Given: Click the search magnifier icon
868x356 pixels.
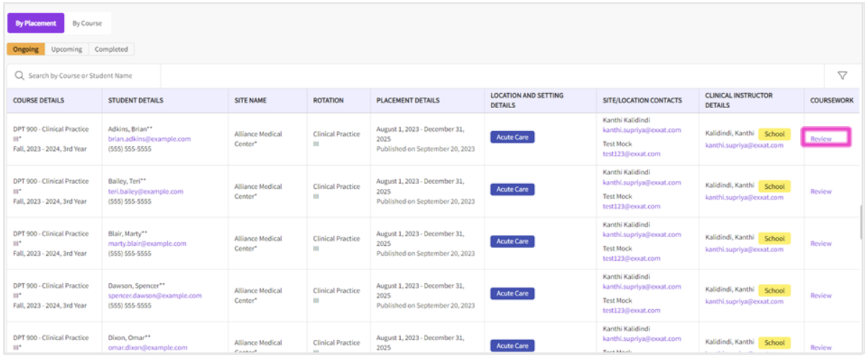Looking at the screenshot, I should (19, 76).
